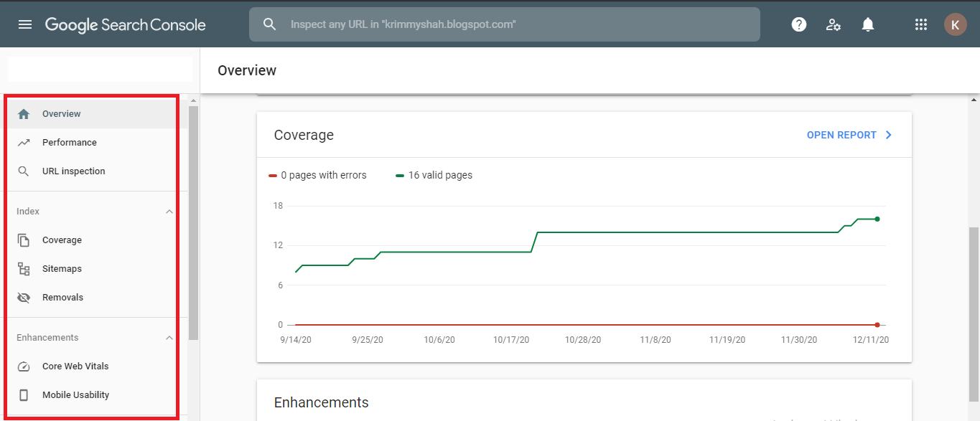Click the Coverage pages icon
980x421 pixels.
coord(24,240)
